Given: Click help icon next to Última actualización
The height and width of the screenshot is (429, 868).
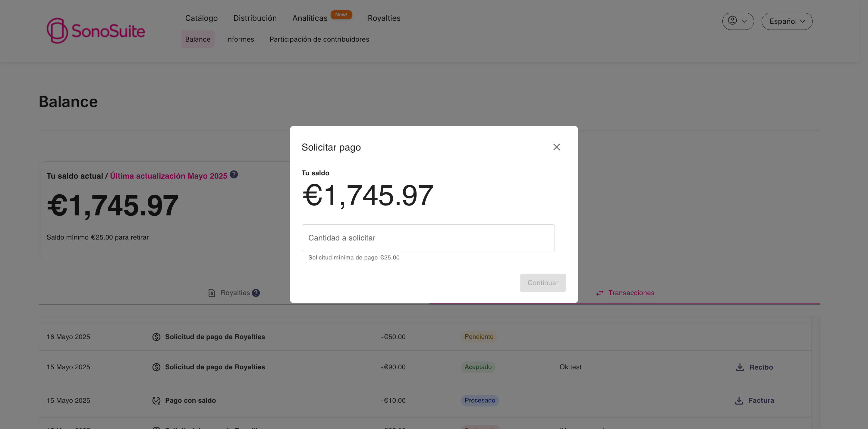Looking at the screenshot, I should click(x=234, y=174).
